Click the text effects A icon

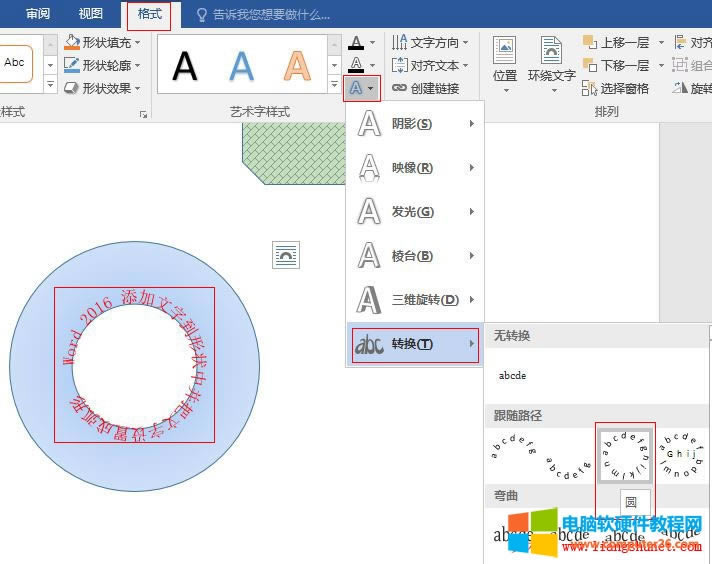(x=356, y=88)
